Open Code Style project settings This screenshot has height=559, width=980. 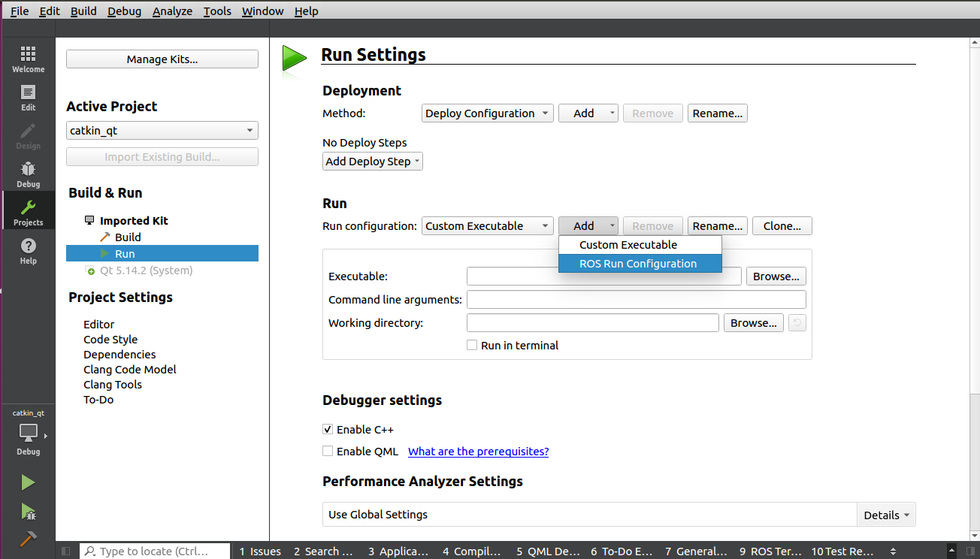110,340
